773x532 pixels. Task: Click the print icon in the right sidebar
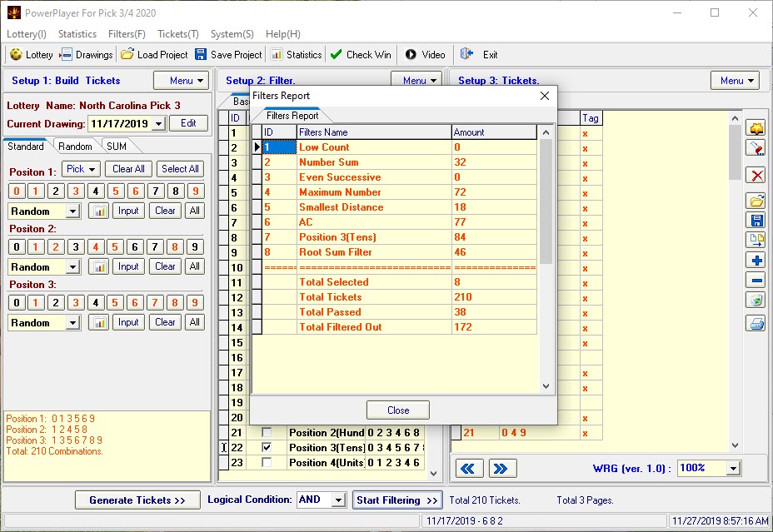pyautogui.click(x=756, y=324)
